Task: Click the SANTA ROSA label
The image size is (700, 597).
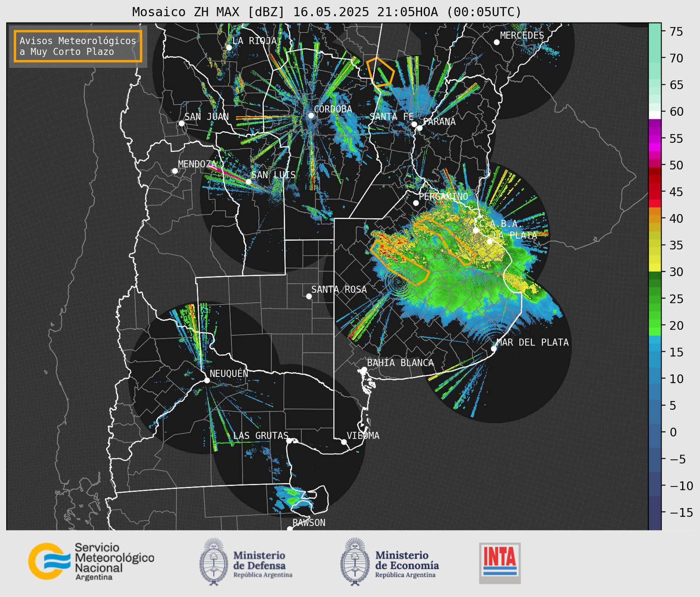Action: click(x=339, y=289)
